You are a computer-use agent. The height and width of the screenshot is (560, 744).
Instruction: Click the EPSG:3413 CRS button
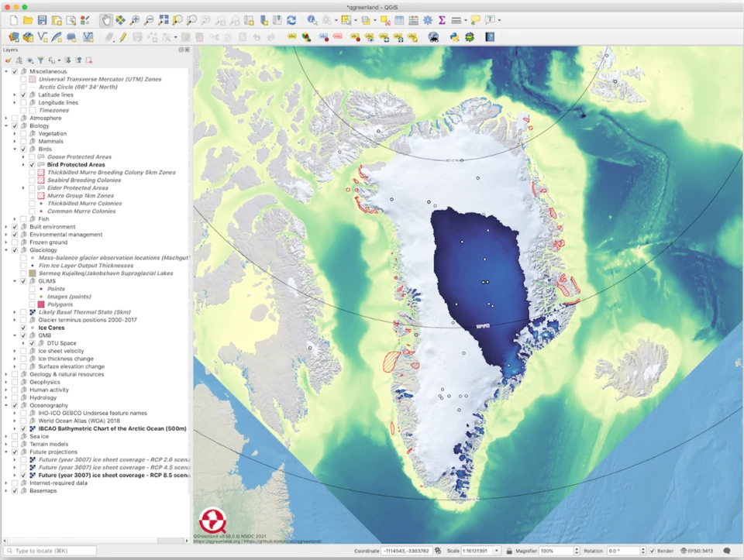(697, 551)
